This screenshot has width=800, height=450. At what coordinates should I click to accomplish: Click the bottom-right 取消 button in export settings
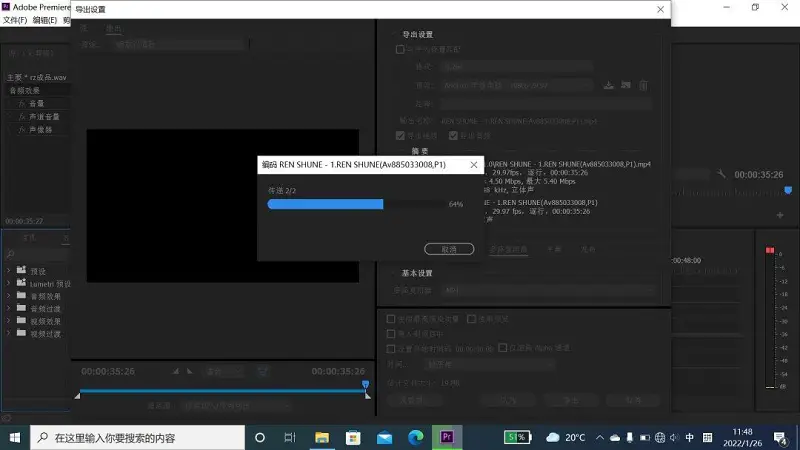click(634, 401)
